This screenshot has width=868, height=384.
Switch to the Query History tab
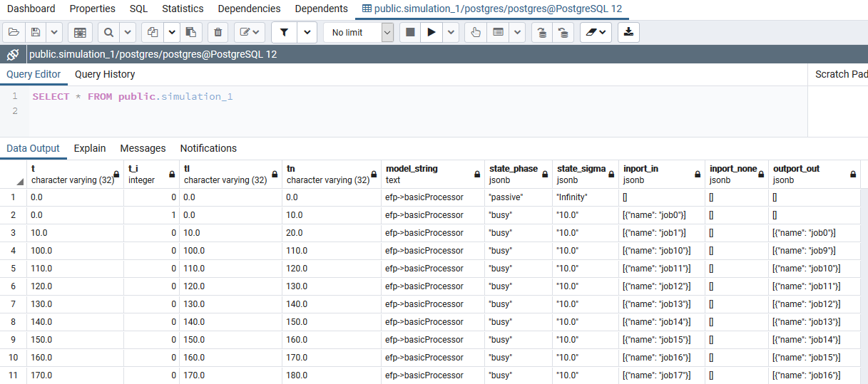(x=105, y=74)
